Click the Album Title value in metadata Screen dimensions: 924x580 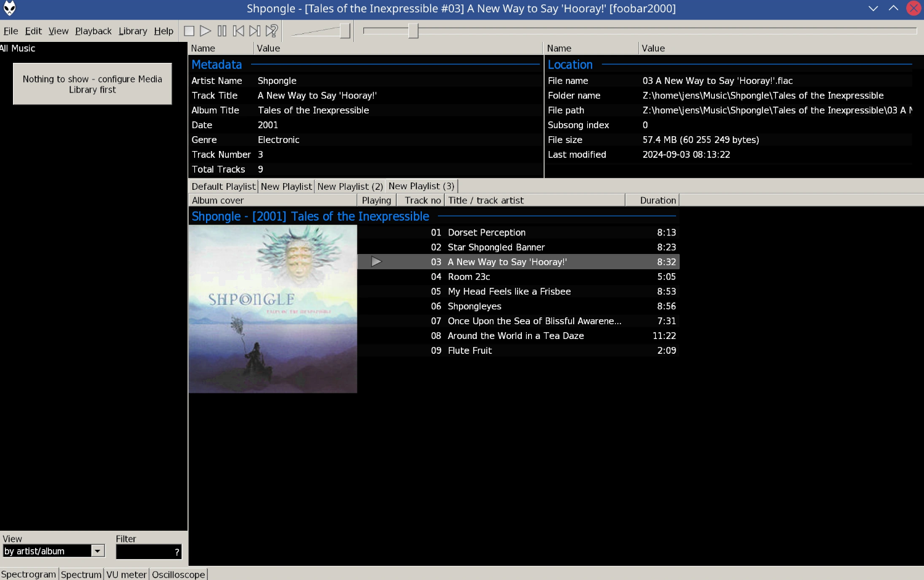313,110
